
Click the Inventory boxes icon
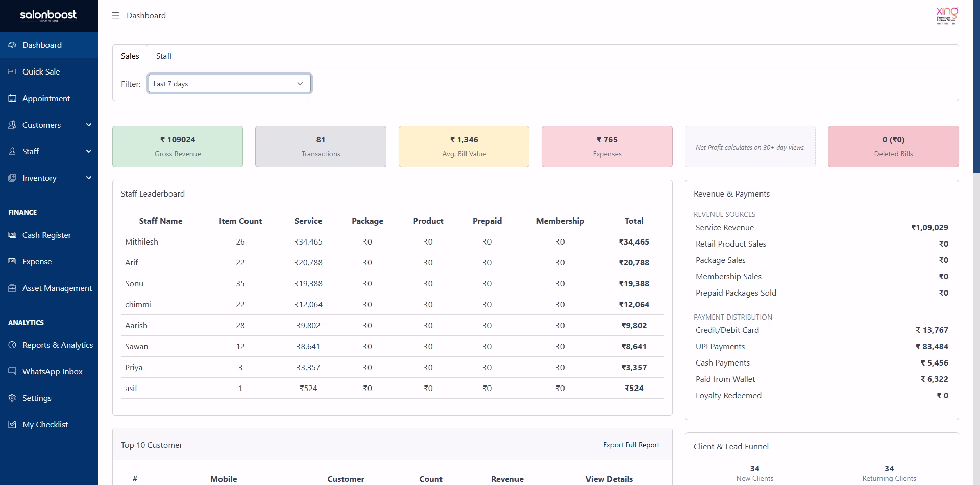(x=12, y=178)
